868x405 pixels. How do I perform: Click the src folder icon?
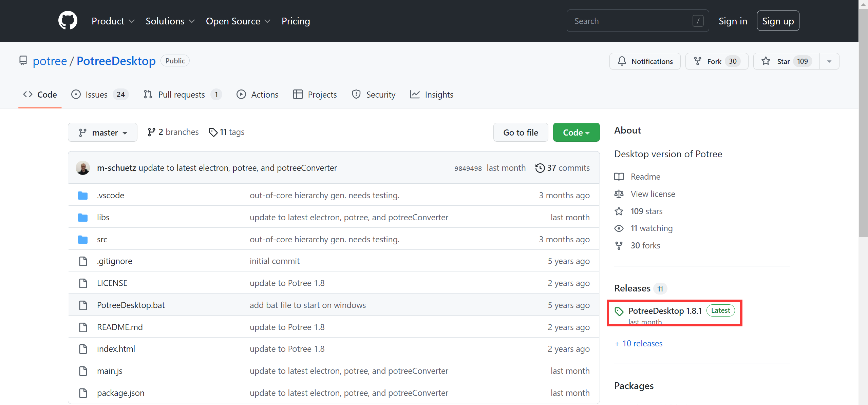(83, 240)
